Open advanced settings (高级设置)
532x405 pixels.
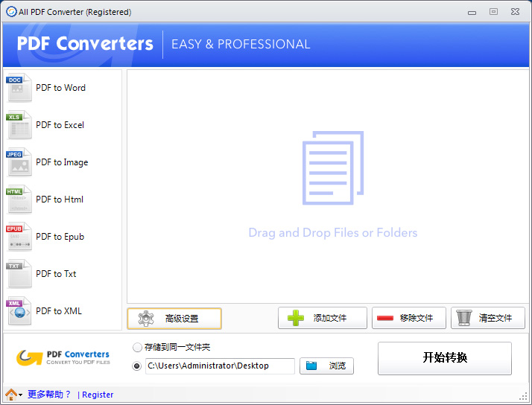[174, 319]
